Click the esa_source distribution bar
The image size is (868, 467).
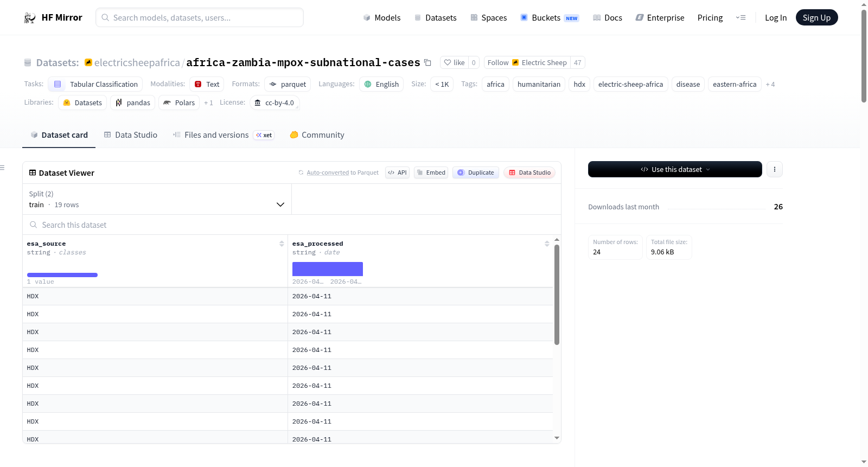(62, 275)
